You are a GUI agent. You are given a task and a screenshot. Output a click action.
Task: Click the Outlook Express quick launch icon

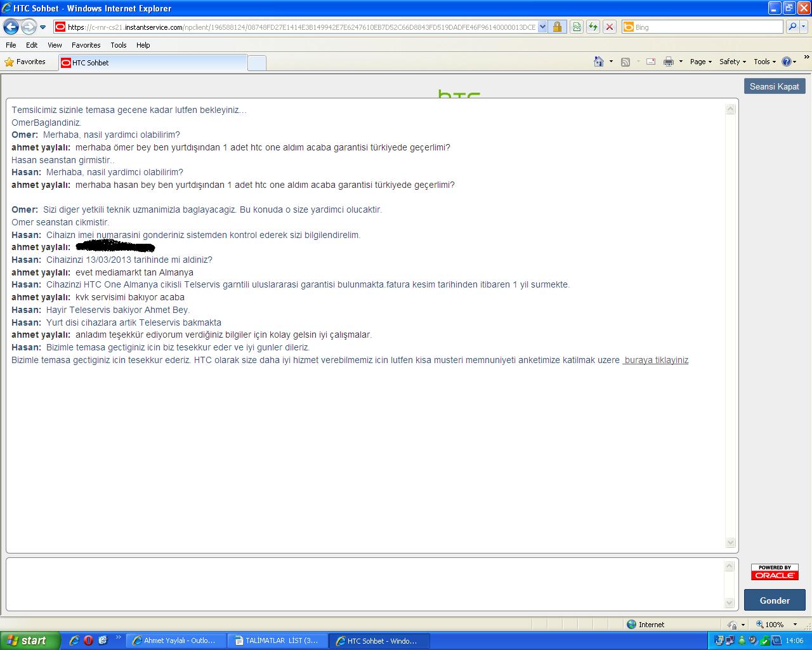103,640
